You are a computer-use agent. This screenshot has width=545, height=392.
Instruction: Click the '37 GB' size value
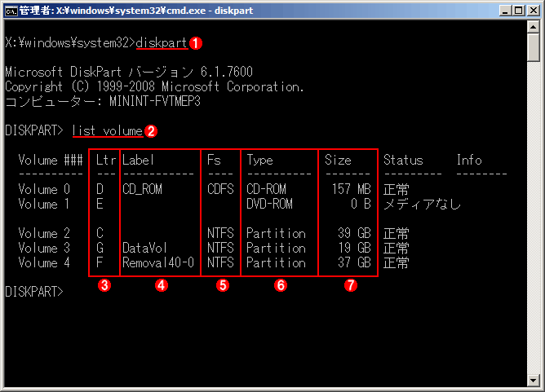(355, 262)
